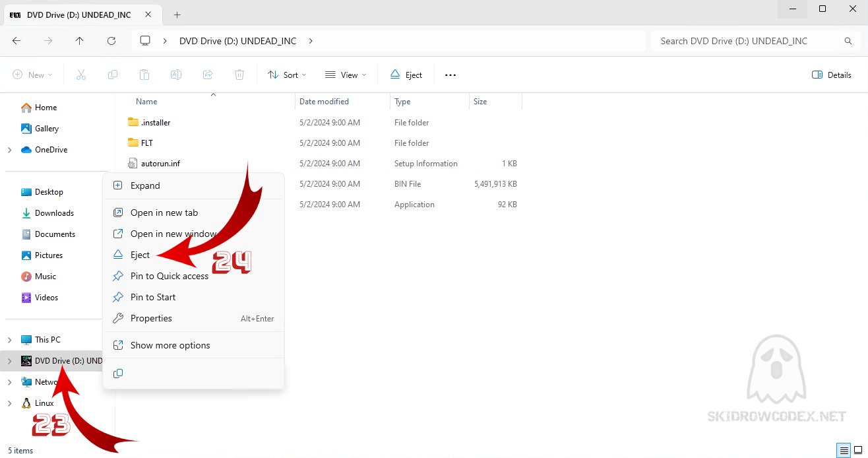Refresh the current folder view
The width and height of the screenshot is (868, 458).
point(111,41)
